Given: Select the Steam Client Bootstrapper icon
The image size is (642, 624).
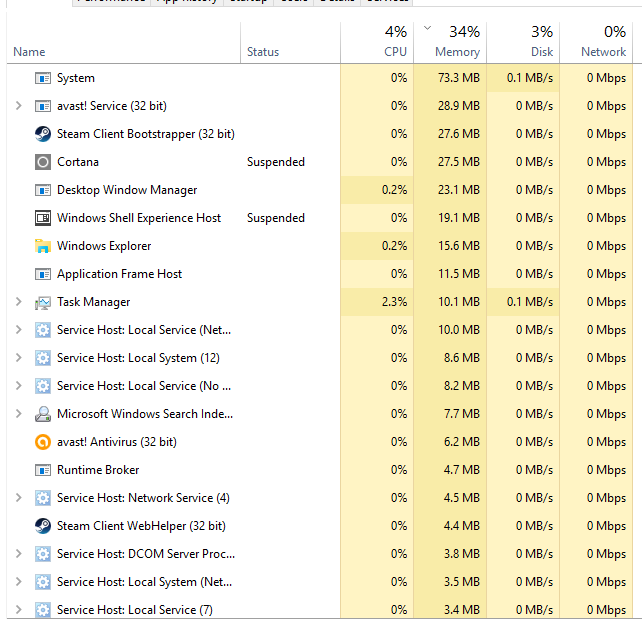Looking at the screenshot, I should pos(43,134).
